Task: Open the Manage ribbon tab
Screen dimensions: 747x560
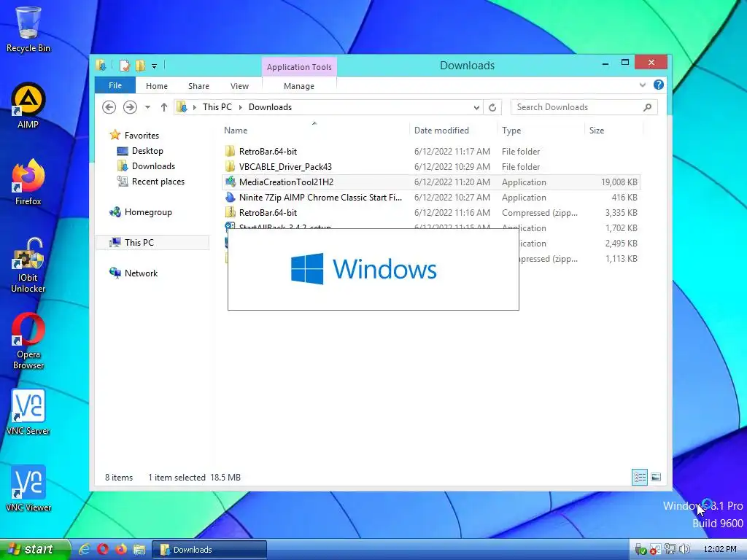Action: [298, 86]
